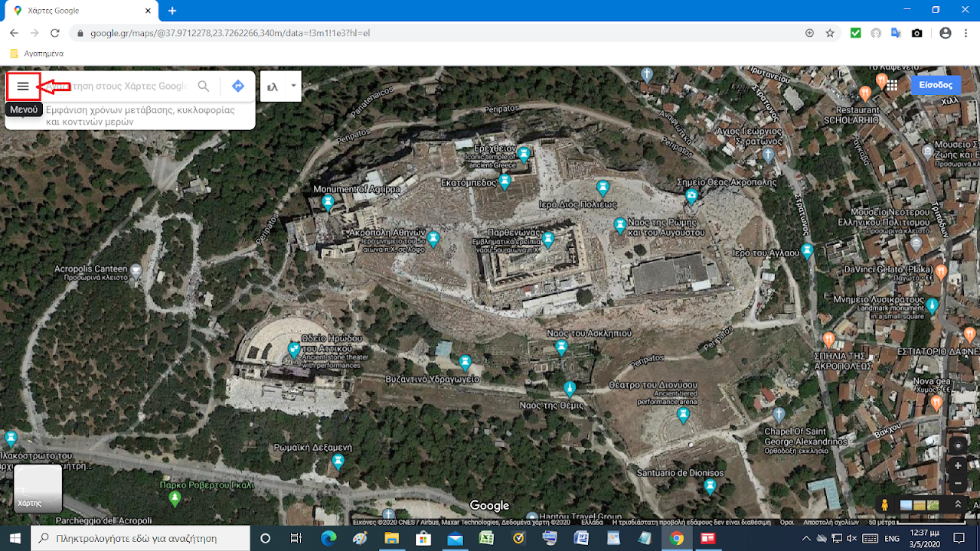
Task: Toggle the ελ Greek input tool button
Action: [272, 86]
